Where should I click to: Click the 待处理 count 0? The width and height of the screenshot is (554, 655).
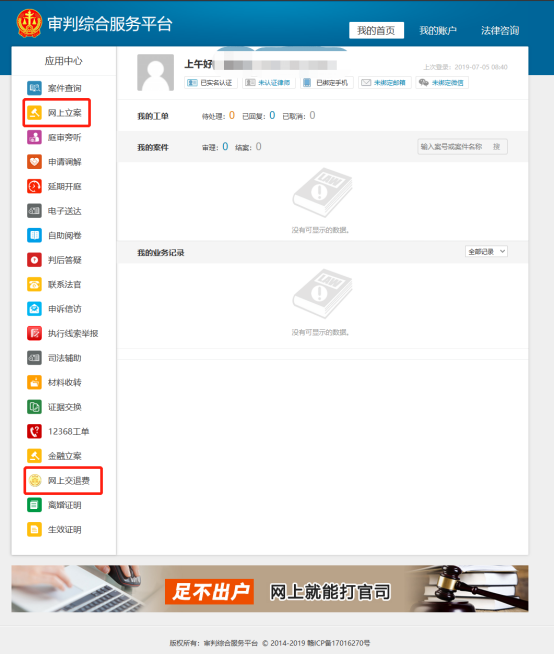point(232,115)
